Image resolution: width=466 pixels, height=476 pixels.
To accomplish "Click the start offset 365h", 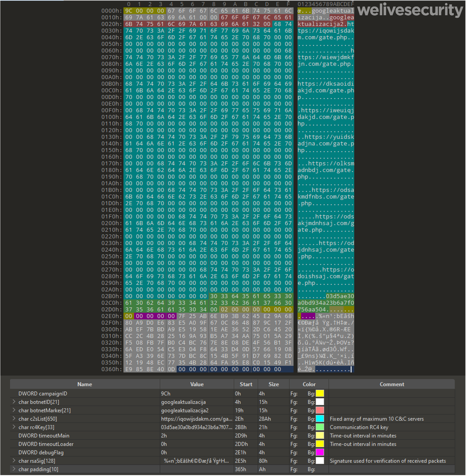I will tap(240, 469).
